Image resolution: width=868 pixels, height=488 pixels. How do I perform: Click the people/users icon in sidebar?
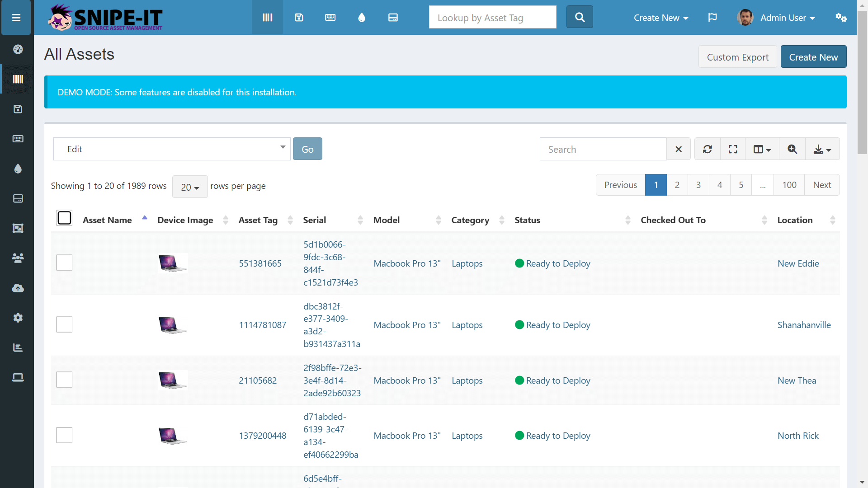(17, 258)
